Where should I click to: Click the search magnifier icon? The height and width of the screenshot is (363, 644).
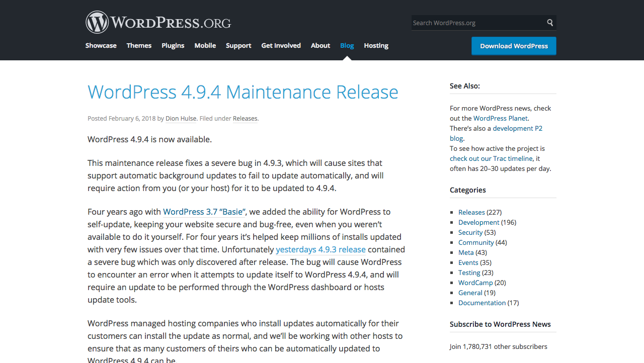[550, 23]
